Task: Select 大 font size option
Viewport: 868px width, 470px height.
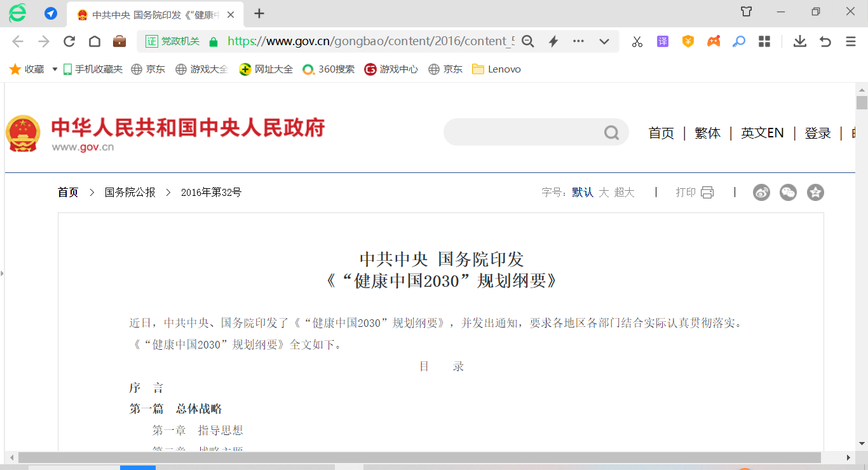Action: (604, 192)
